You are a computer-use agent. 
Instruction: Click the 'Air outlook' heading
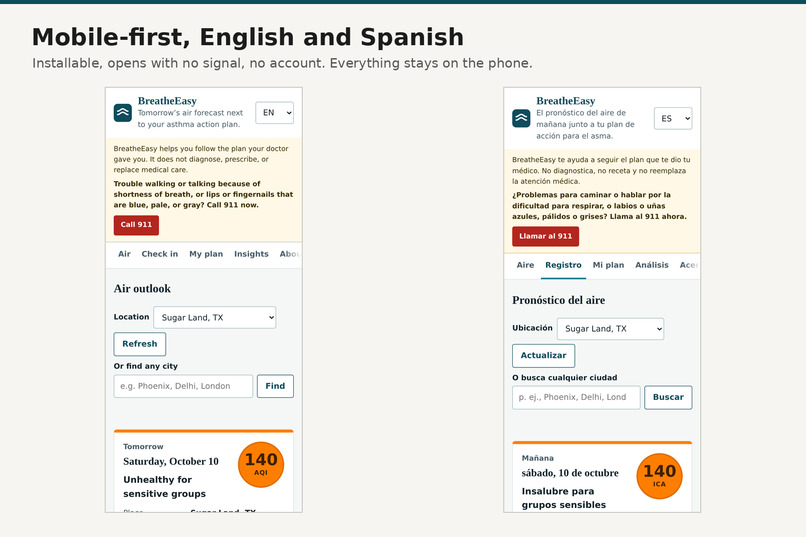(x=142, y=289)
